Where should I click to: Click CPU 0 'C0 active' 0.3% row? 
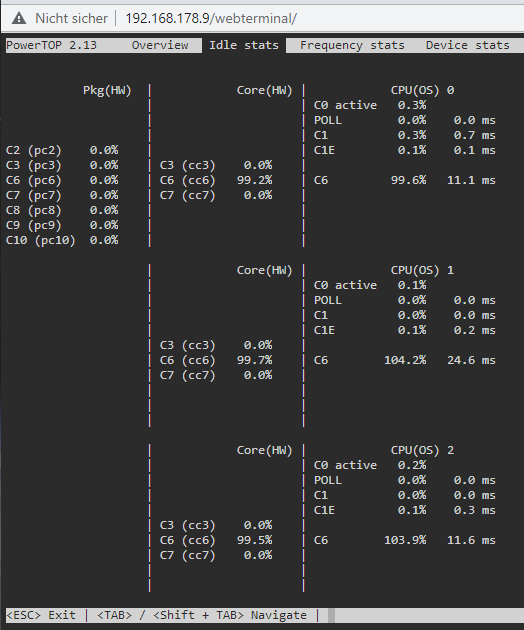click(x=370, y=105)
